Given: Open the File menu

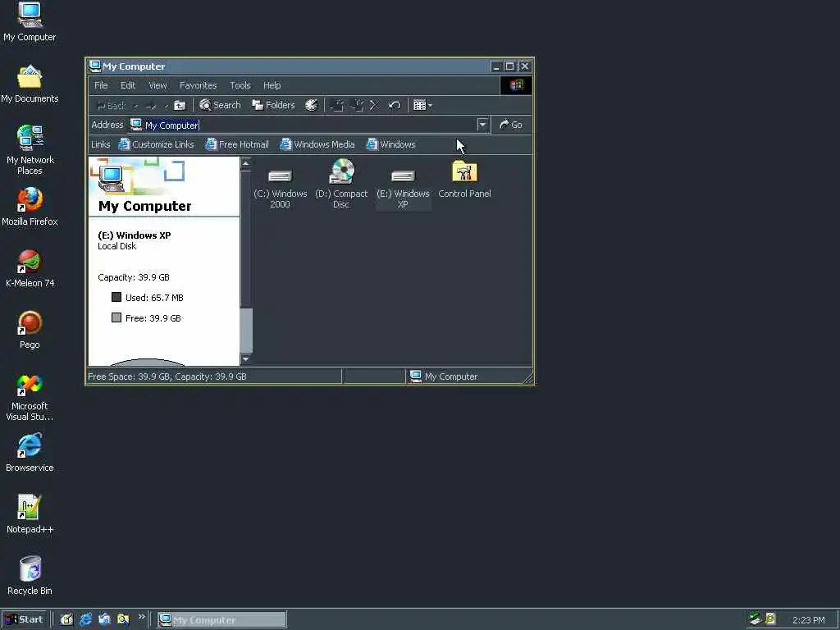Looking at the screenshot, I should [101, 85].
